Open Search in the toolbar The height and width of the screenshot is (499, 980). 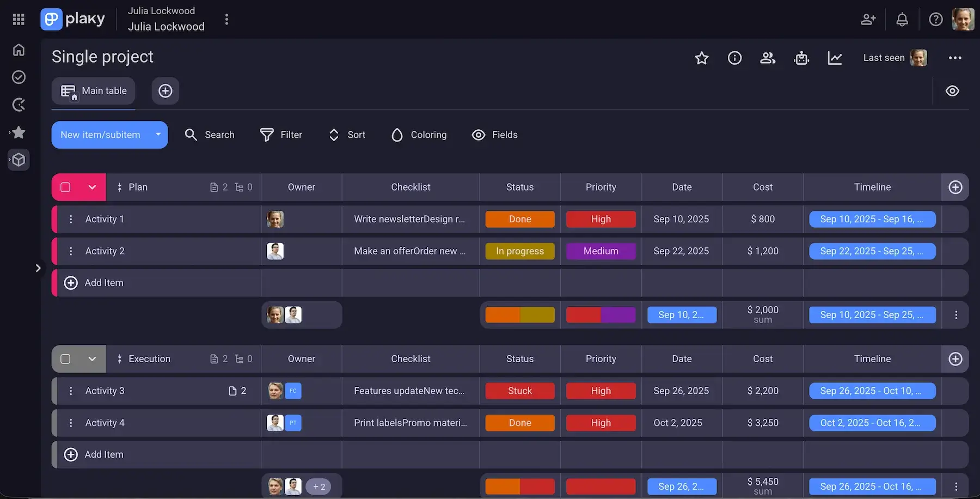[209, 135]
